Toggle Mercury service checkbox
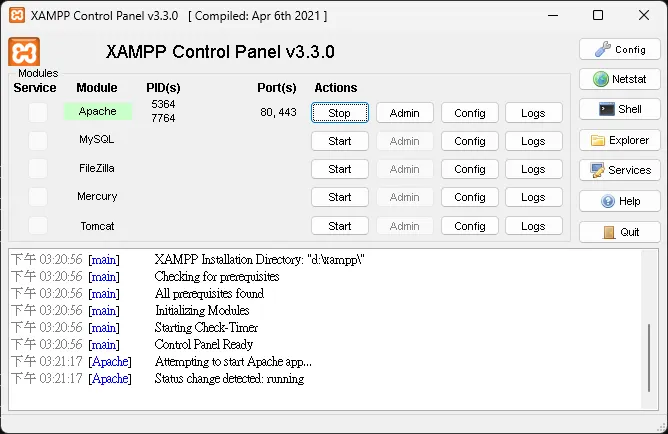The image size is (668, 434). point(38,197)
